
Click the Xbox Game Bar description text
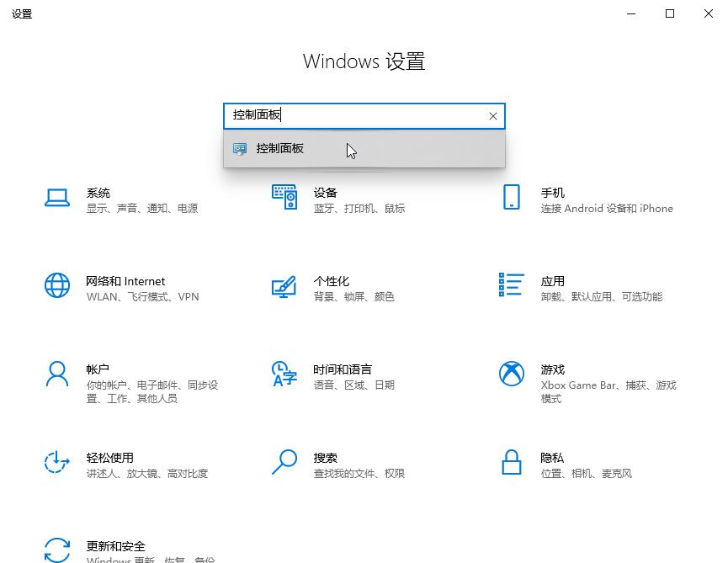point(608,391)
